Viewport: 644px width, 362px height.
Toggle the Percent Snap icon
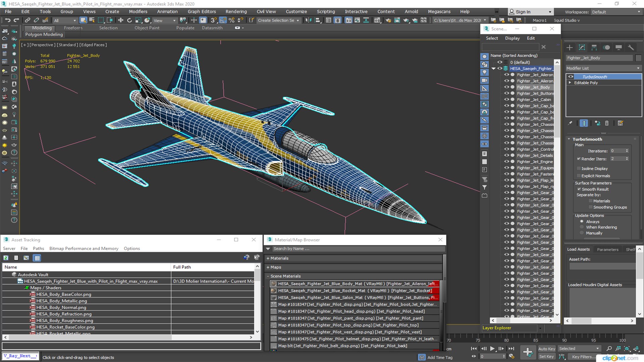[231, 20]
